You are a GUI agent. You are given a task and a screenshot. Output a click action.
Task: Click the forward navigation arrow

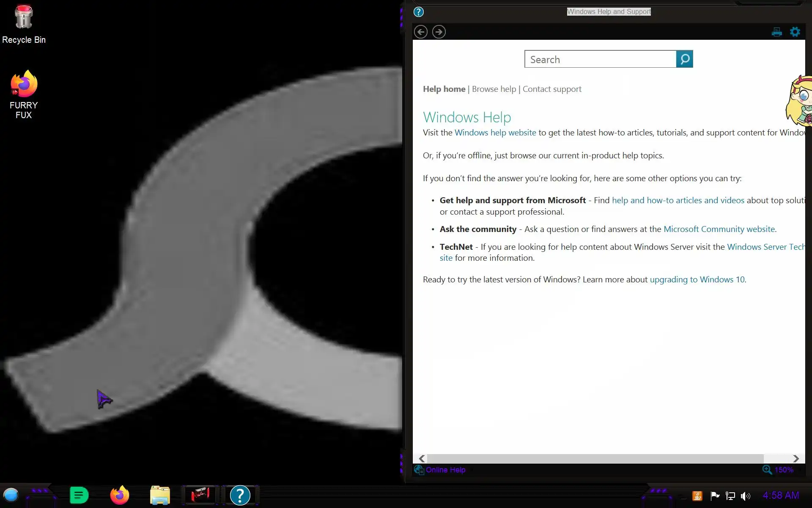(439, 32)
